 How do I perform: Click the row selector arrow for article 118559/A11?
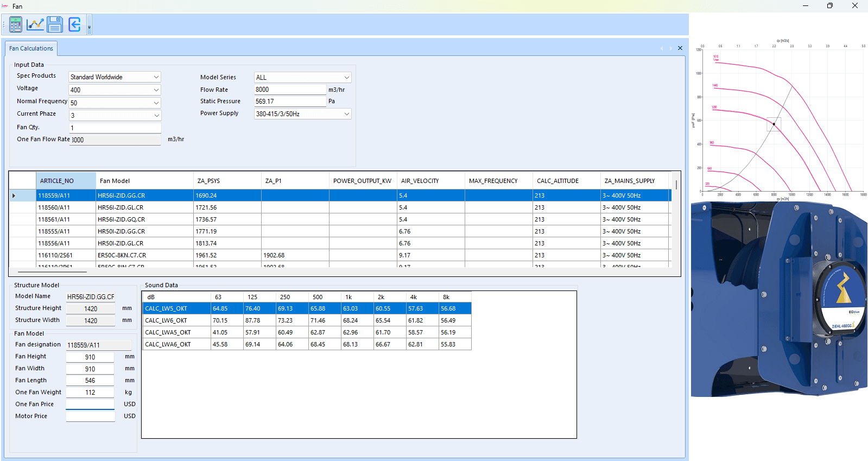[14, 195]
